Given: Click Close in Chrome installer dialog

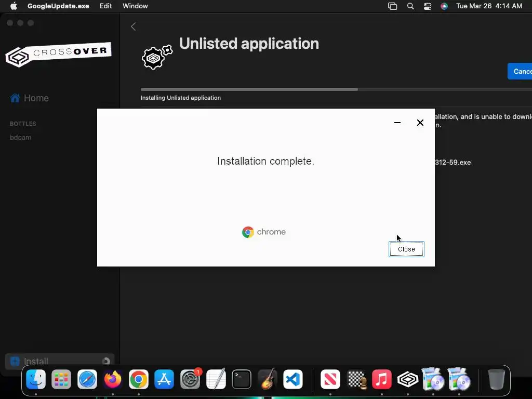Looking at the screenshot, I should coord(406,249).
